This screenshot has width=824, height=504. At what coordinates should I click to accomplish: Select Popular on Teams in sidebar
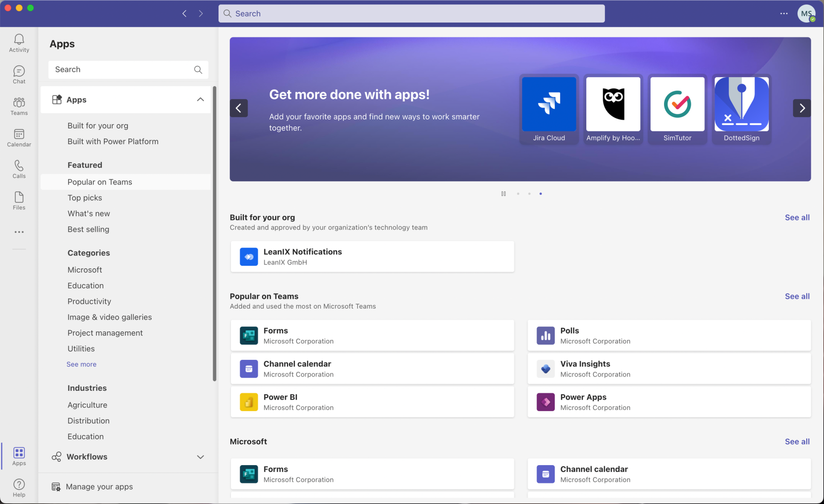point(126,182)
